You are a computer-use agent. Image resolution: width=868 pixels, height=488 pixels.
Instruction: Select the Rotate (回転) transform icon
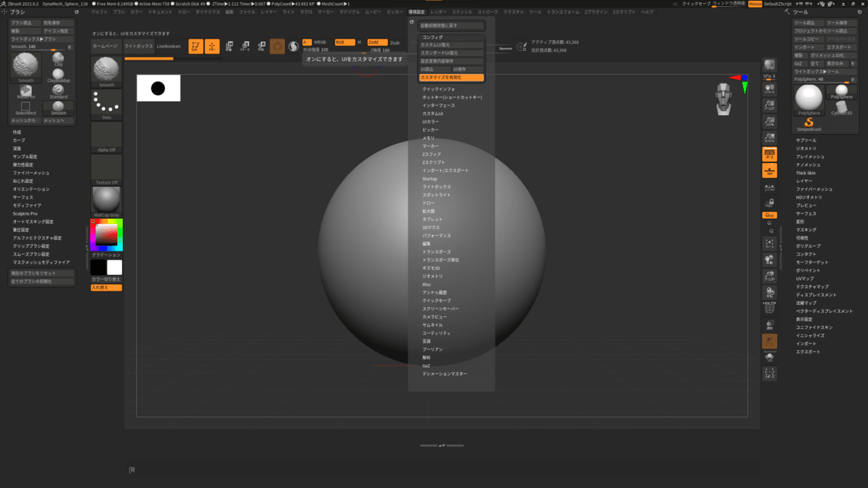point(261,46)
